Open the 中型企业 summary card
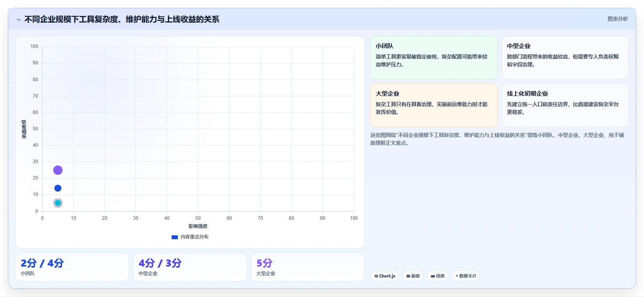Viewport: 644px width, 297px height. click(565, 58)
